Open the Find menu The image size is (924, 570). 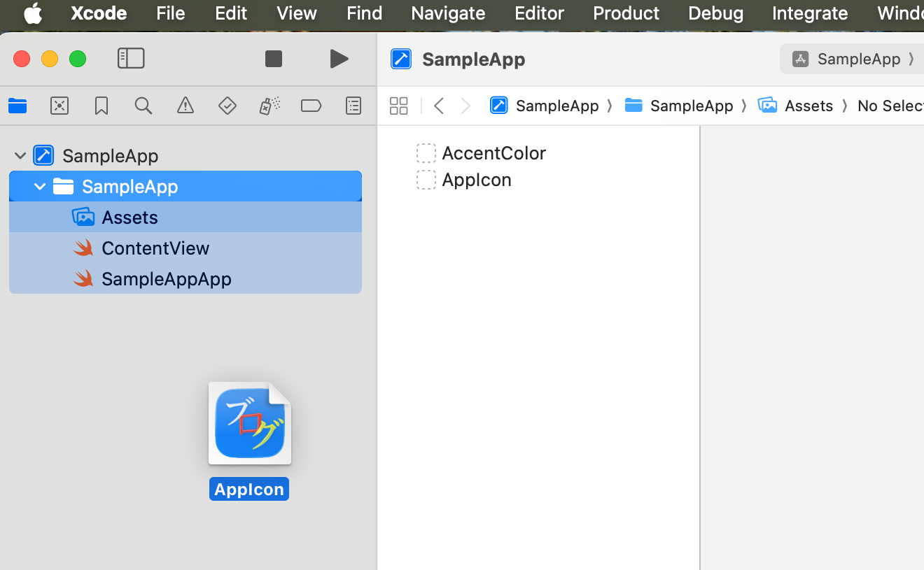tap(365, 13)
